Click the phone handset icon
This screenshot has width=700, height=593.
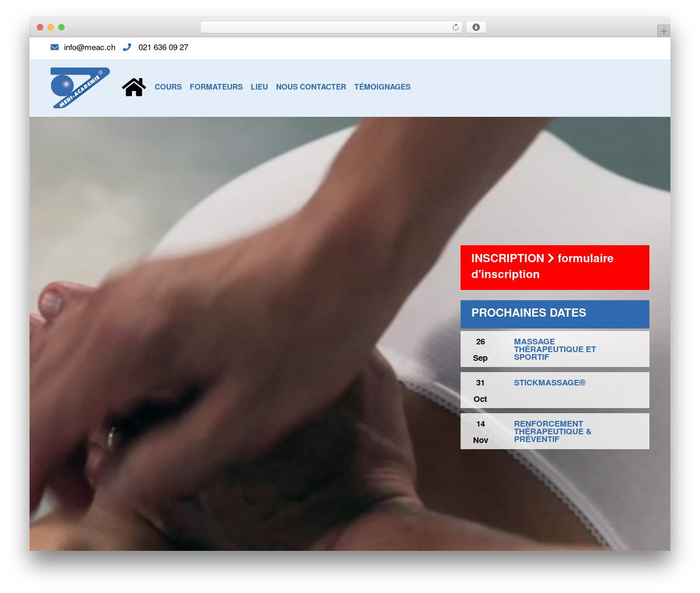[x=127, y=47]
